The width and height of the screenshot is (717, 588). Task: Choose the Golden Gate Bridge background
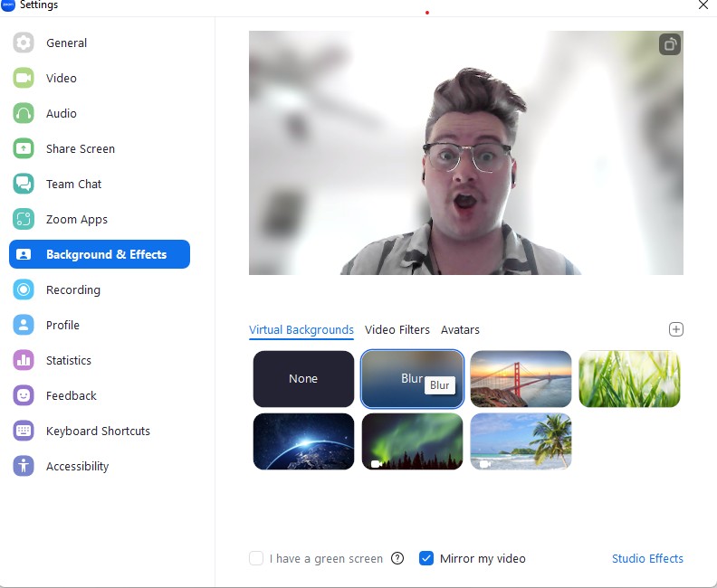pyautogui.click(x=521, y=379)
